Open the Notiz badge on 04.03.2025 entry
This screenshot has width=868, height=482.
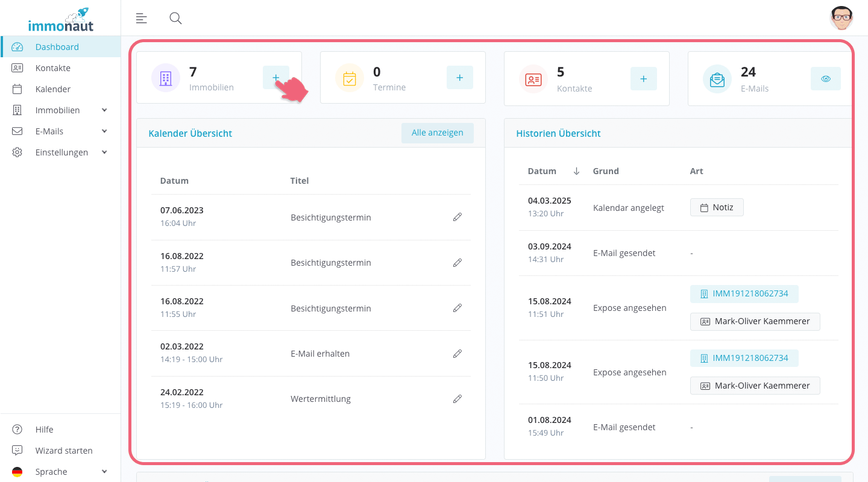(x=717, y=207)
